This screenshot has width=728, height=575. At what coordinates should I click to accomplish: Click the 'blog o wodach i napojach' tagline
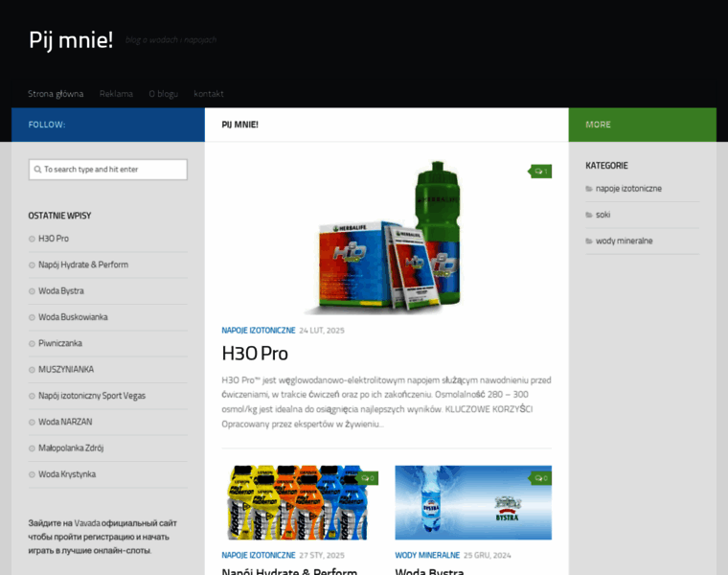pos(171,40)
